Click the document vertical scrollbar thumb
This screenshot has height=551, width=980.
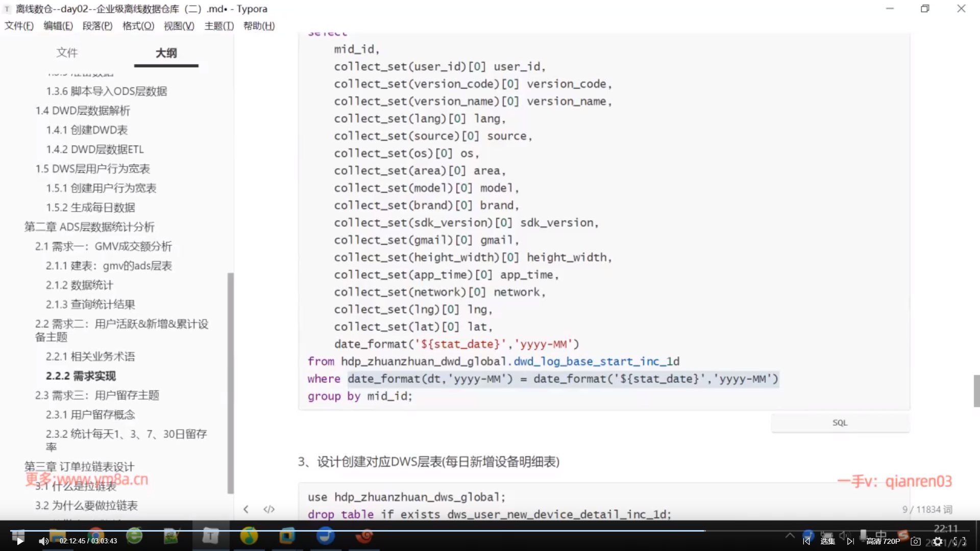(976, 391)
